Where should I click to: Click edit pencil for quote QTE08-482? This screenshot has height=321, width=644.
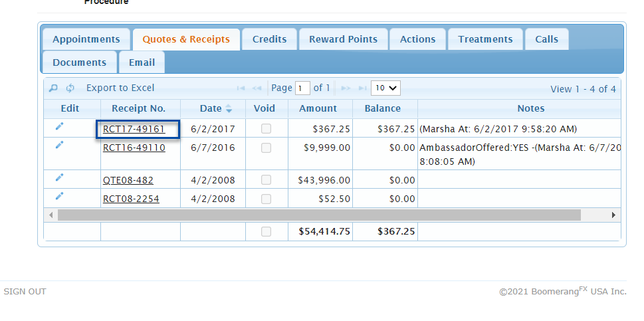coord(60,177)
